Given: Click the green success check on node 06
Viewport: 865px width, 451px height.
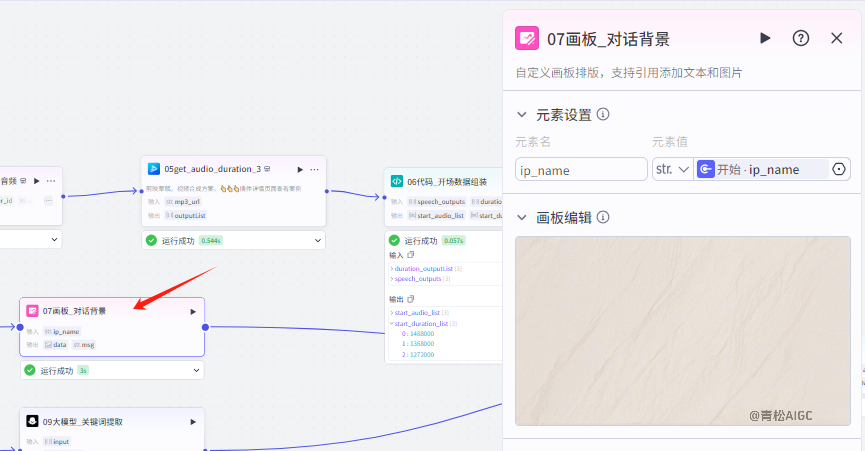Looking at the screenshot, I should pyautogui.click(x=394, y=240).
